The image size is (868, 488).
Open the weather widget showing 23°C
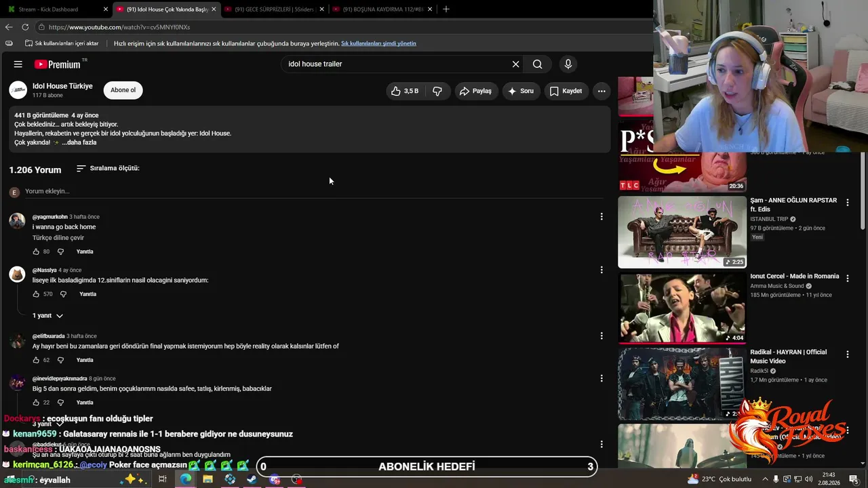pyautogui.click(x=719, y=479)
